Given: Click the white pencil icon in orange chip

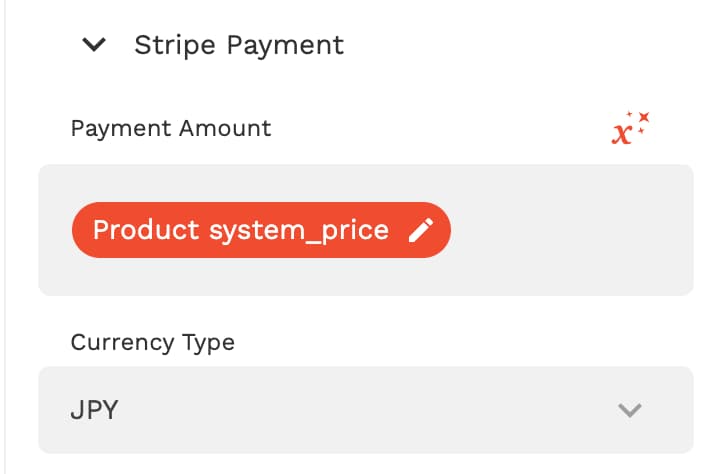Looking at the screenshot, I should coord(421,230).
